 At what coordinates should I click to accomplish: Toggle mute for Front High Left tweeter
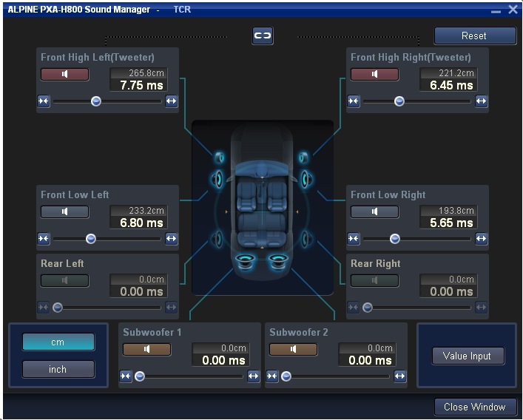tap(64, 74)
